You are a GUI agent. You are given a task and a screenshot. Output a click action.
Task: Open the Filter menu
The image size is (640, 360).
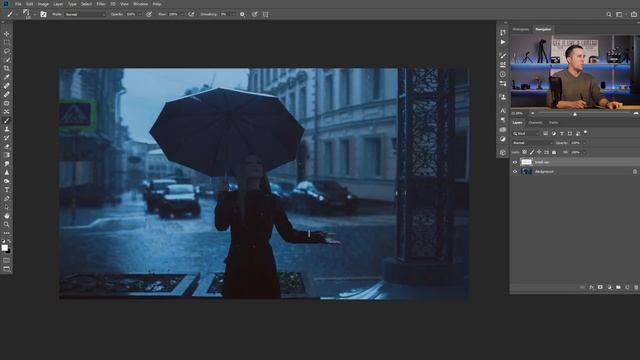point(101,4)
